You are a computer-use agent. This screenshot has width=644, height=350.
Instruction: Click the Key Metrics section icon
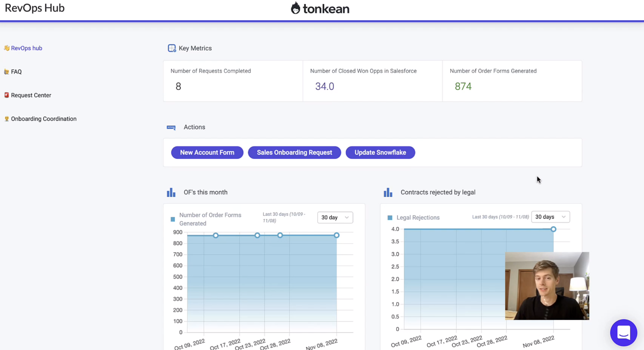[x=172, y=48]
